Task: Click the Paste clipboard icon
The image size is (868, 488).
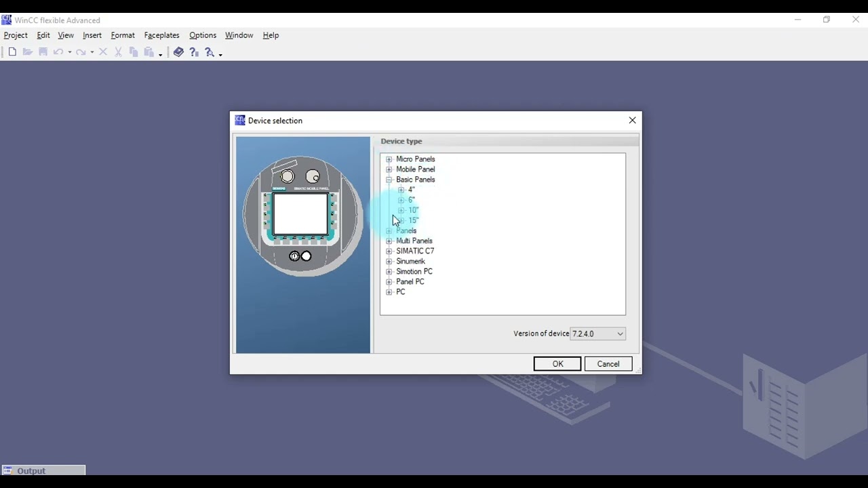Action: 149,52
